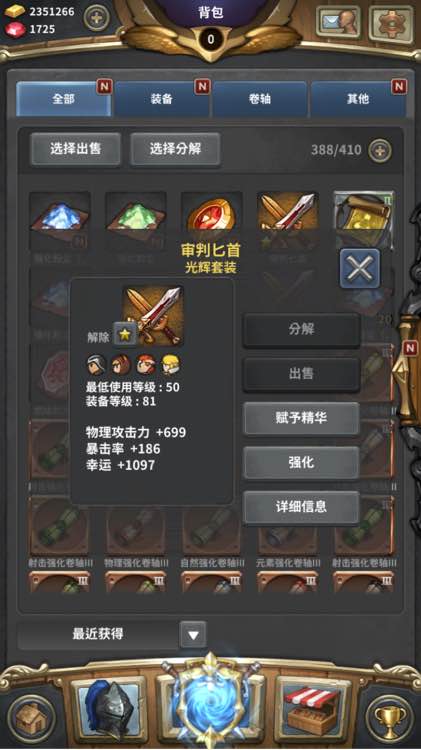The height and width of the screenshot is (750, 421).
Task: Click the 选择分解 button
Action: [175, 149]
